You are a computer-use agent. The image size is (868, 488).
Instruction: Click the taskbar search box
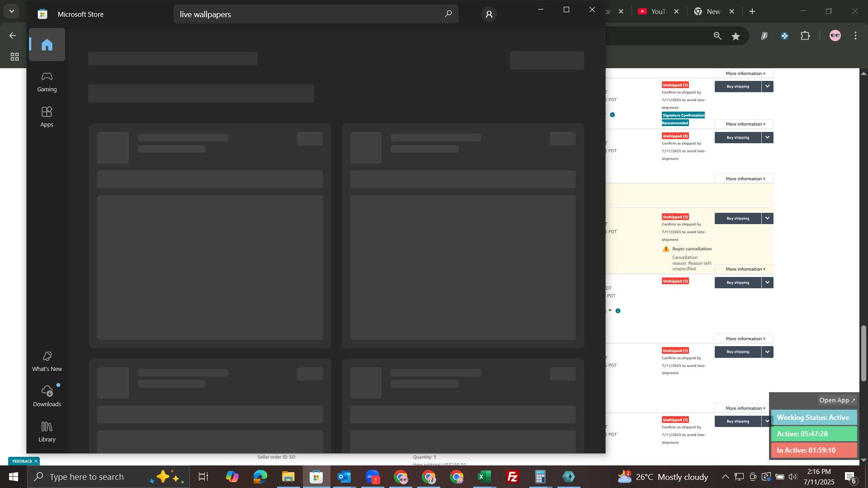coord(108,477)
